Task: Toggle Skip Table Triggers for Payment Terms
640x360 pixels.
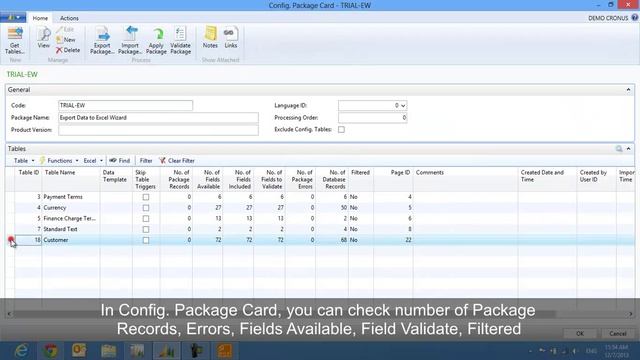Action: [146, 197]
